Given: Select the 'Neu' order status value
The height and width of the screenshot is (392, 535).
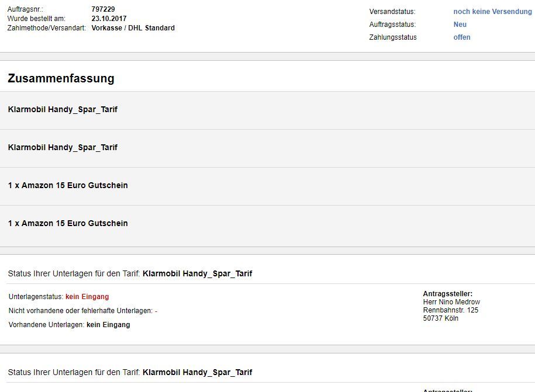Looking at the screenshot, I should (x=460, y=25).
